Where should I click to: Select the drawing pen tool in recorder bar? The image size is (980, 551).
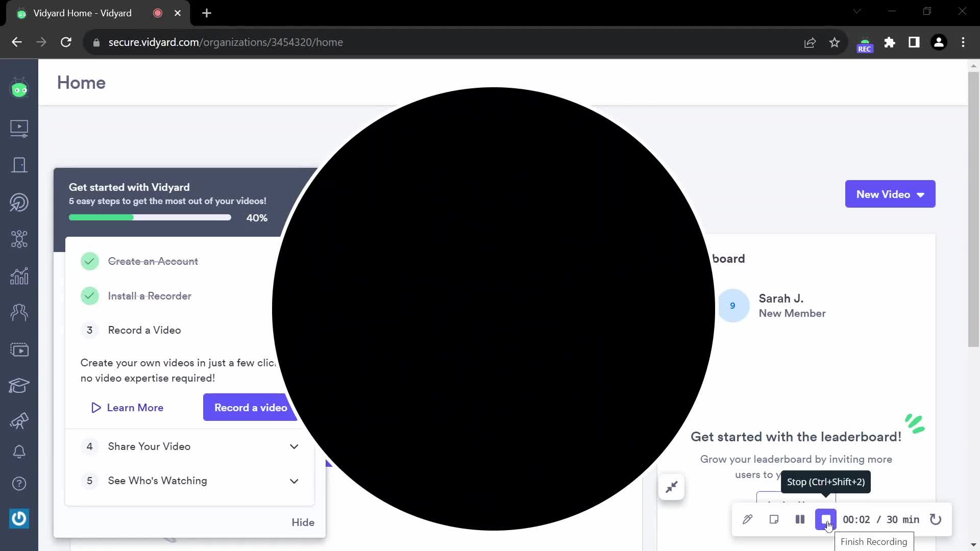pyautogui.click(x=747, y=519)
